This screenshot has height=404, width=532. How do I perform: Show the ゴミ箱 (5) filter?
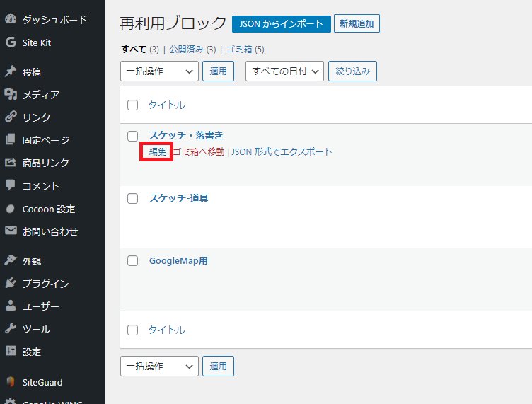[245, 50]
